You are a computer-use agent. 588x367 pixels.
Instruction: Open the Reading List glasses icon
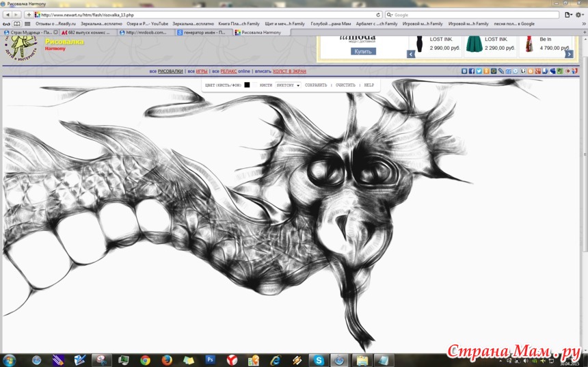[7, 24]
